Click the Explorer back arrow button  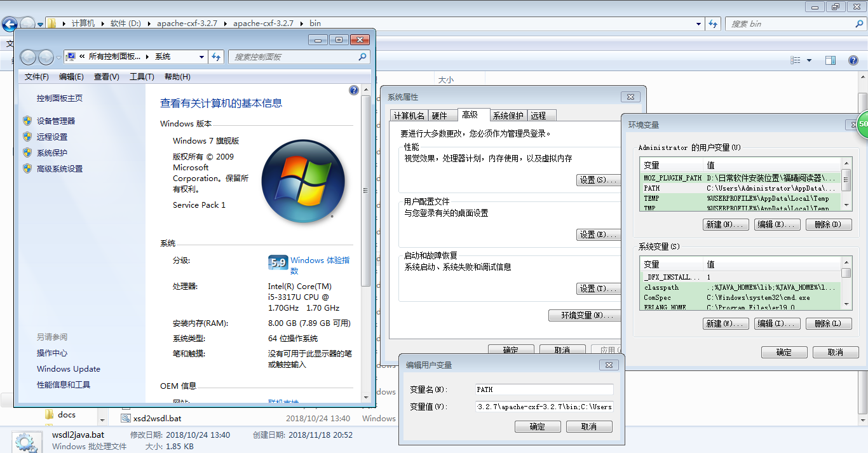tap(9, 25)
